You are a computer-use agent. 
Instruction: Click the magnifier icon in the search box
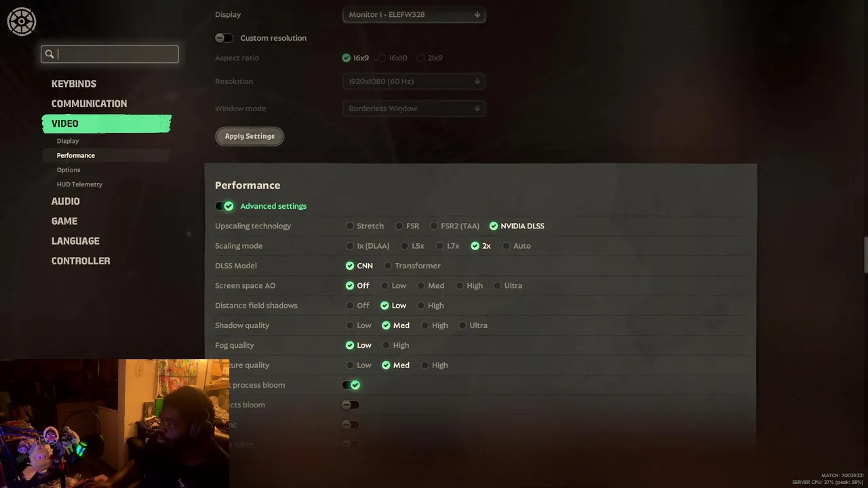pos(50,54)
